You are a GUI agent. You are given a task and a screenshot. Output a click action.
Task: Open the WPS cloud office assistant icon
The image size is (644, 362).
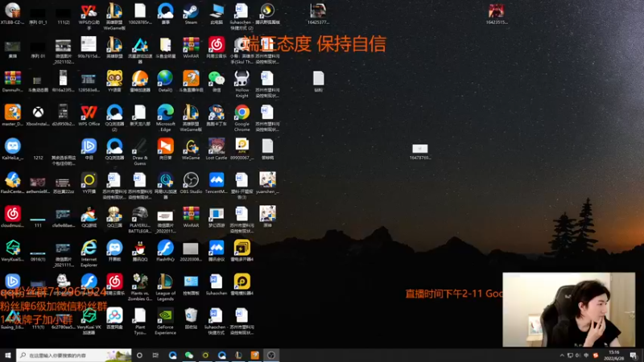pos(89,16)
